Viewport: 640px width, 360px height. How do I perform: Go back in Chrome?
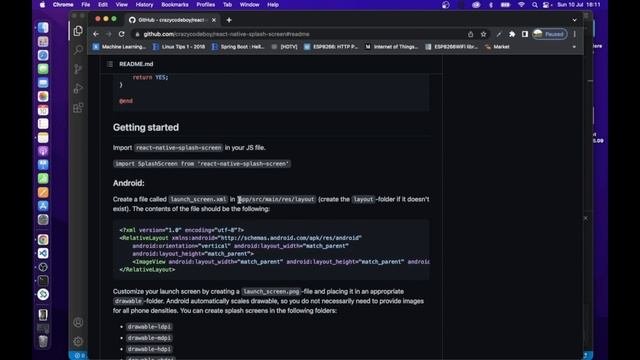[96, 34]
